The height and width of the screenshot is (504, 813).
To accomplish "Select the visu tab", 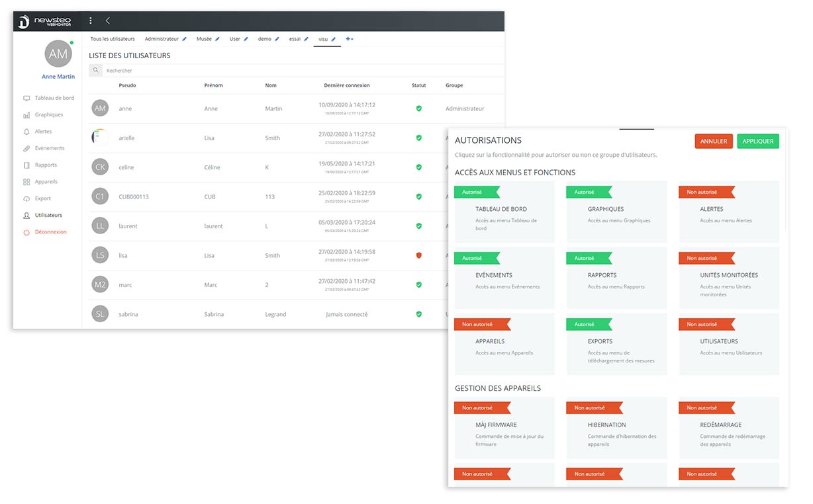I will click(x=324, y=39).
